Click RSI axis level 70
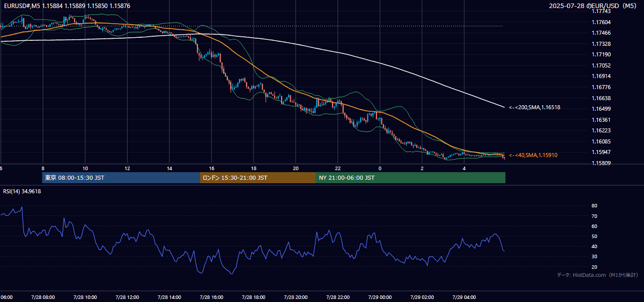 (x=595, y=216)
